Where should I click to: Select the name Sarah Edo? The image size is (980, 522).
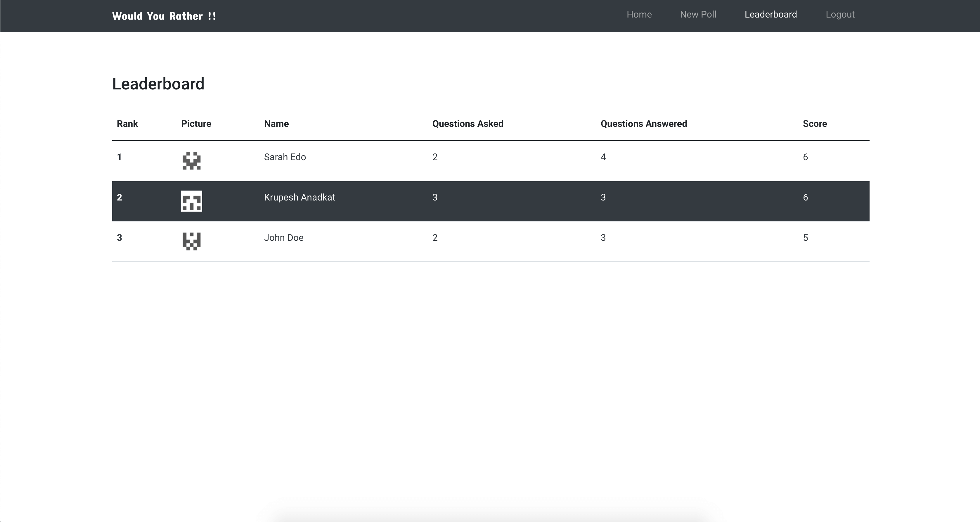285,157
